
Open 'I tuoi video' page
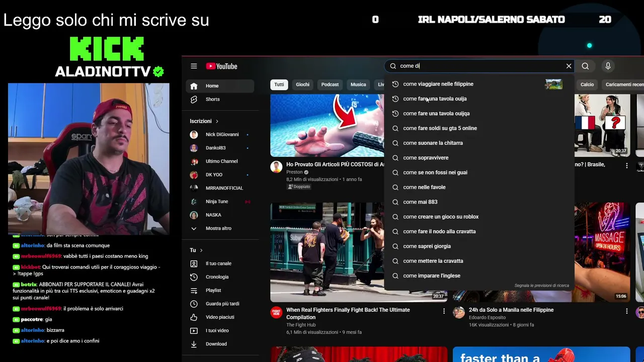pyautogui.click(x=220, y=331)
